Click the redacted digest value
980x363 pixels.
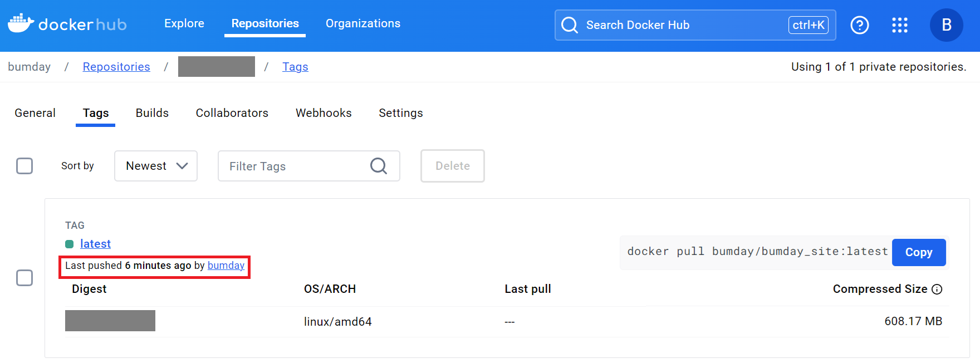110,321
